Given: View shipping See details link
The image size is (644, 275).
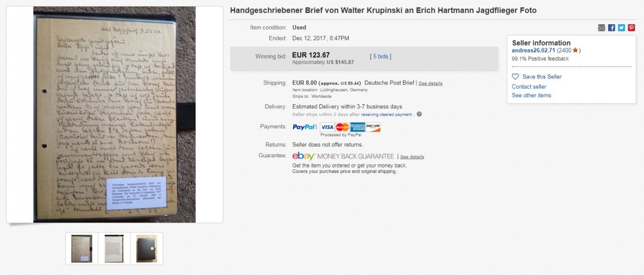Looking at the screenshot, I should pyautogui.click(x=430, y=83).
